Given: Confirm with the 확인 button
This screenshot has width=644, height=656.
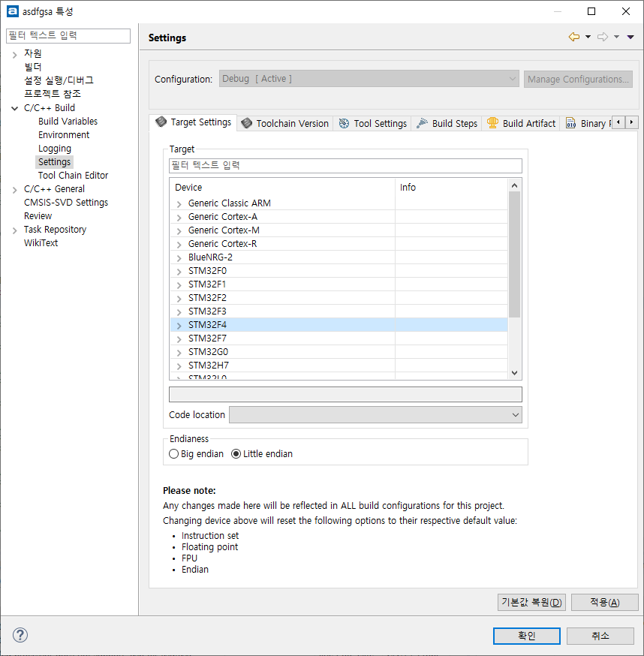Looking at the screenshot, I should [x=526, y=636].
